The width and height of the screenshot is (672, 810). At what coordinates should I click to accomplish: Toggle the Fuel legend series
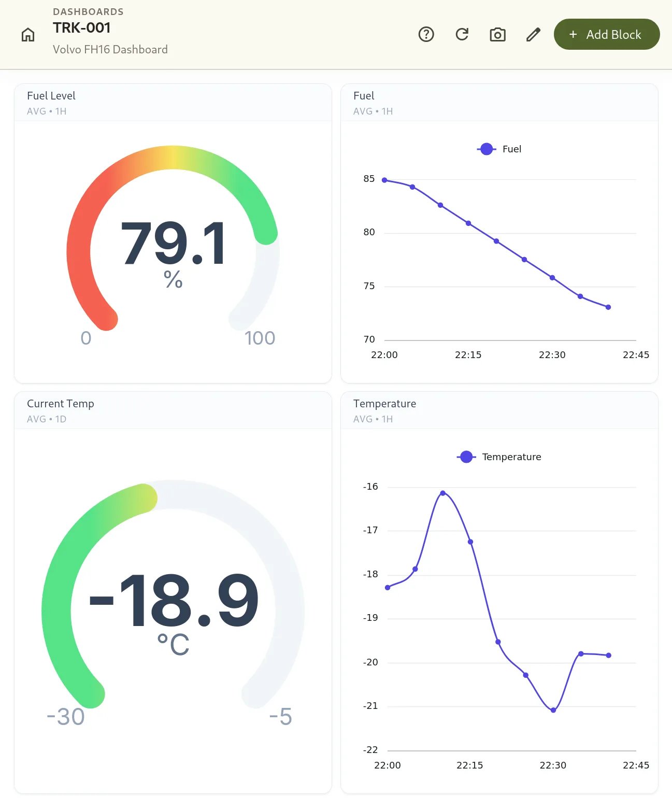coord(499,149)
